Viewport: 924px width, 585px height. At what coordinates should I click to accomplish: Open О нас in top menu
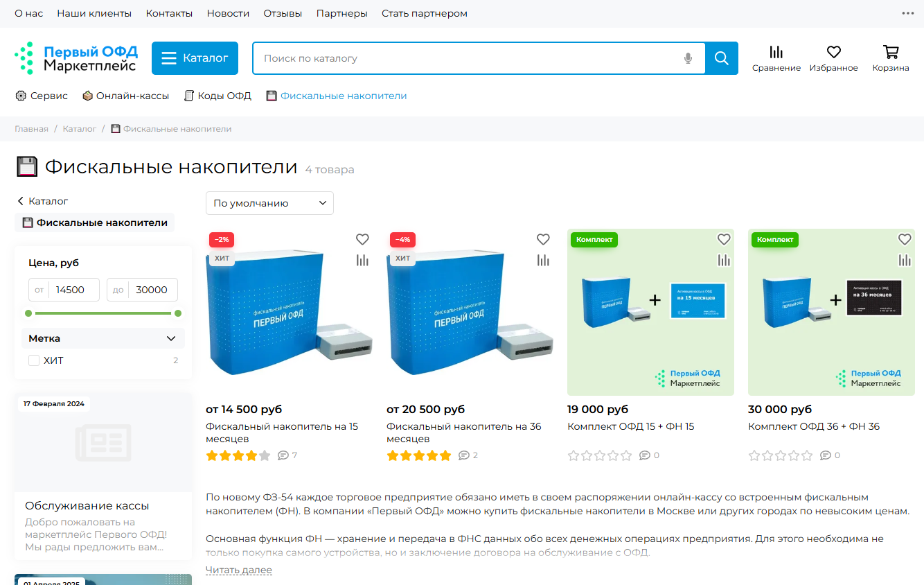coord(29,13)
